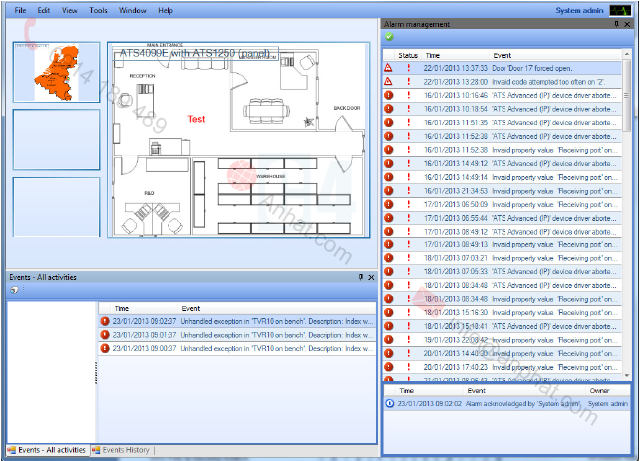
Task: Click the Owner column header
Action: (x=599, y=391)
